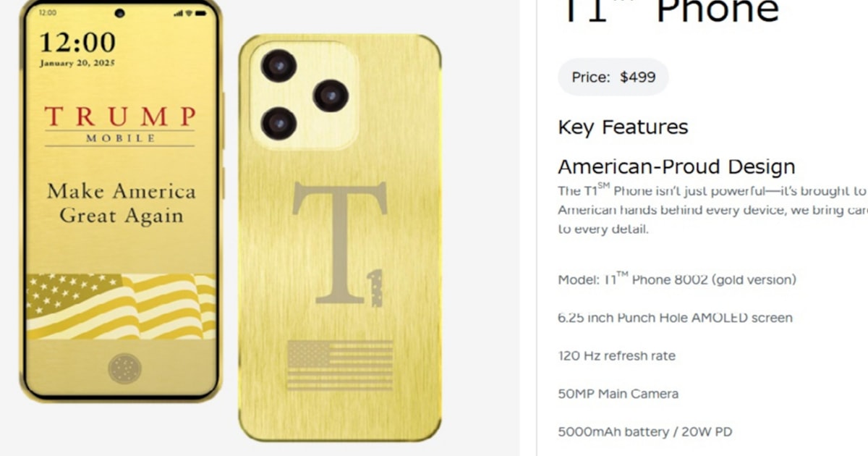The height and width of the screenshot is (456, 868).
Task: Click the bottom camera lens on phone back
Action: (278, 123)
